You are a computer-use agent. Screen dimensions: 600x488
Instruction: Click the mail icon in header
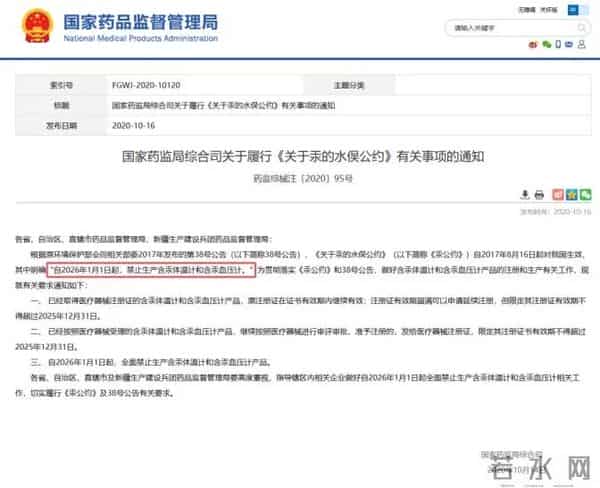tap(569, 44)
